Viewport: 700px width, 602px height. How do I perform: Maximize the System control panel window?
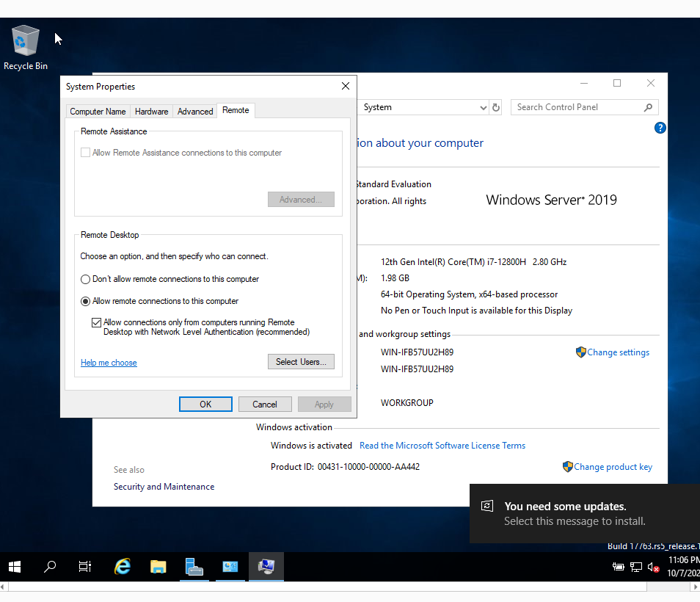point(617,83)
